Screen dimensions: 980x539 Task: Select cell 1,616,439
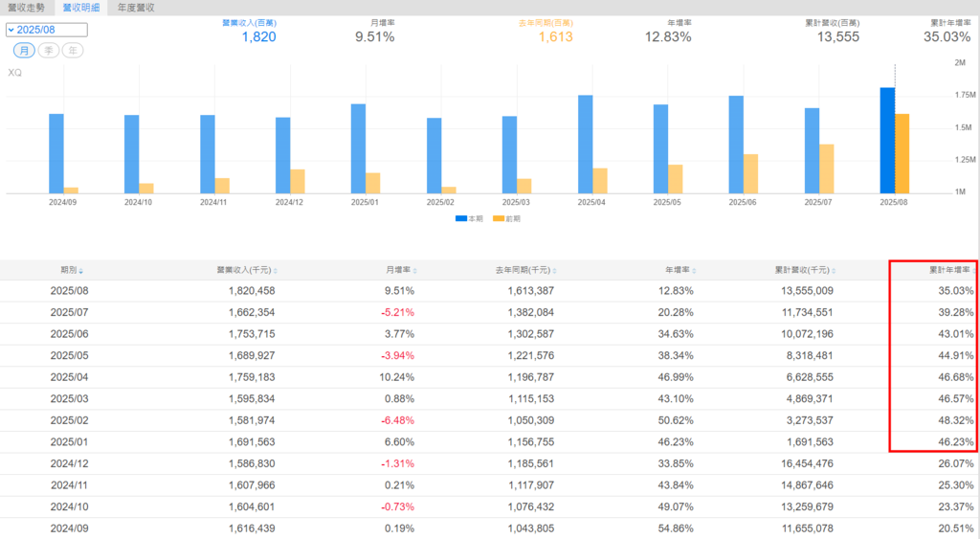pos(252,528)
